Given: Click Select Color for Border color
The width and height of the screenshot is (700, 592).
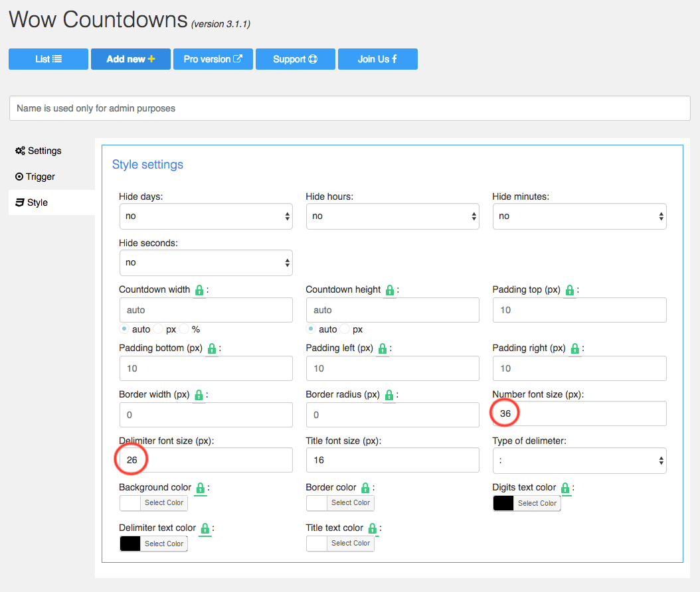Looking at the screenshot, I should click(x=351, y=503).
